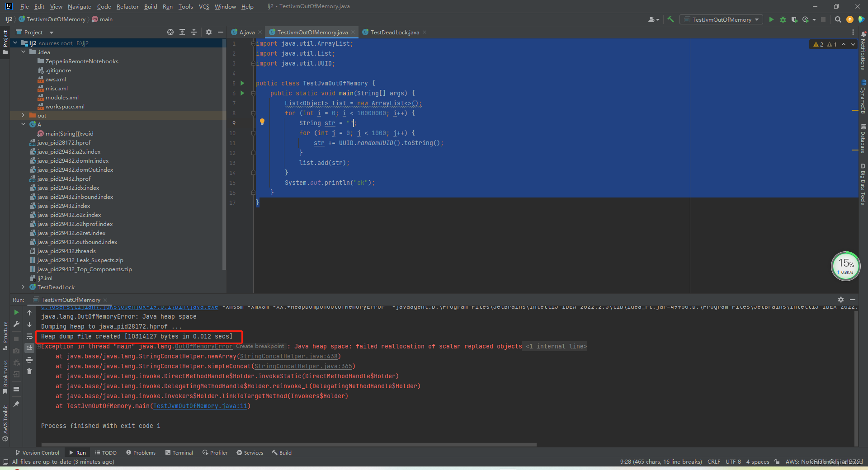Expand the out folder

(24, 115)
